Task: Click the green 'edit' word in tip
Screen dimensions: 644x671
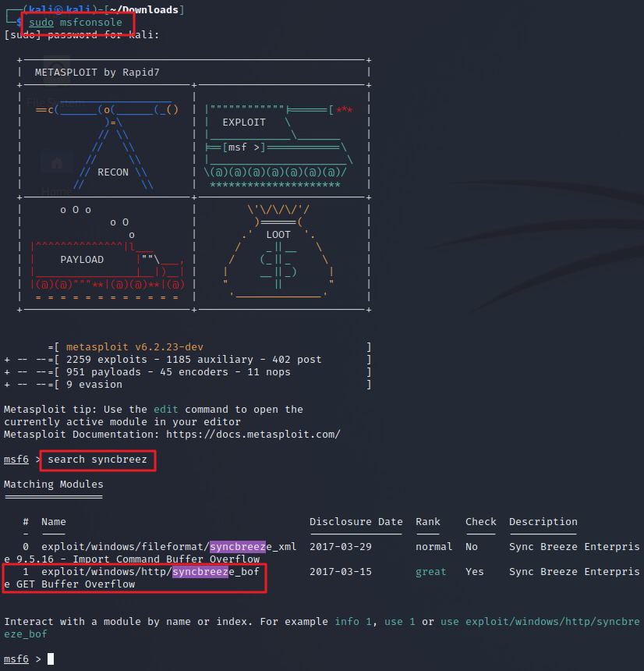Action: [166, 410]
